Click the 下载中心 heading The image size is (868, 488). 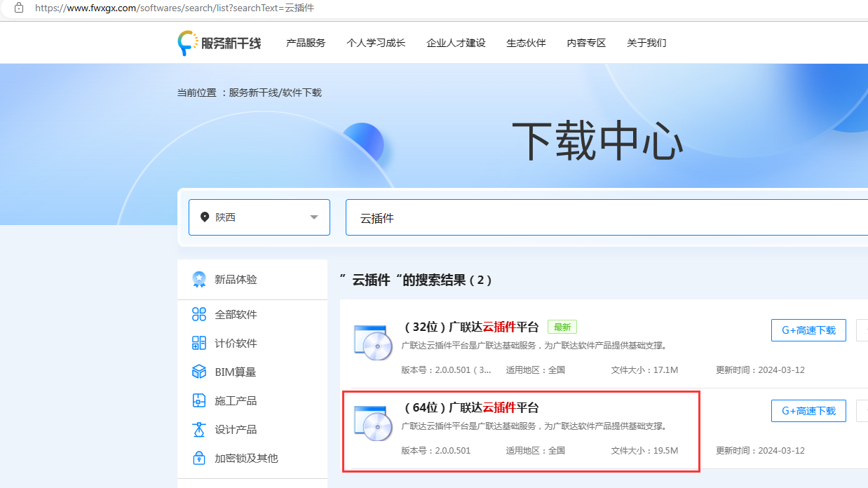[x=597, y=141]
